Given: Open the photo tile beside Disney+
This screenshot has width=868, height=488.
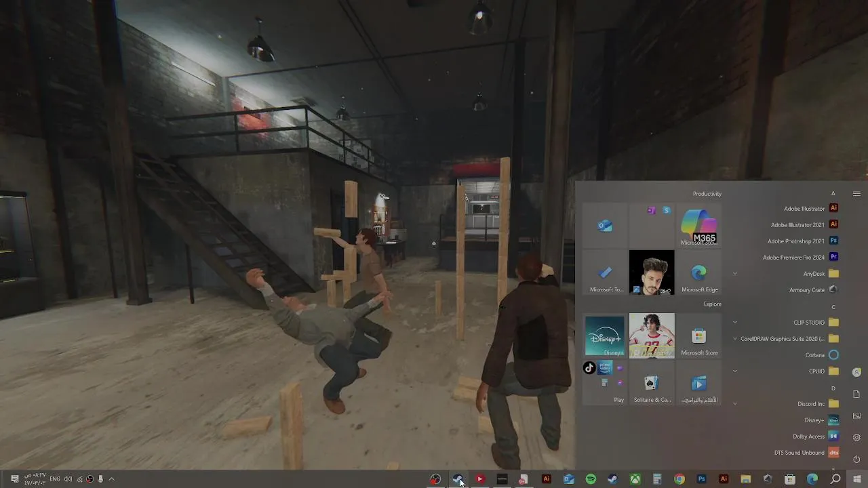Looking at the screenshot, I should click(x=652, y=335).
